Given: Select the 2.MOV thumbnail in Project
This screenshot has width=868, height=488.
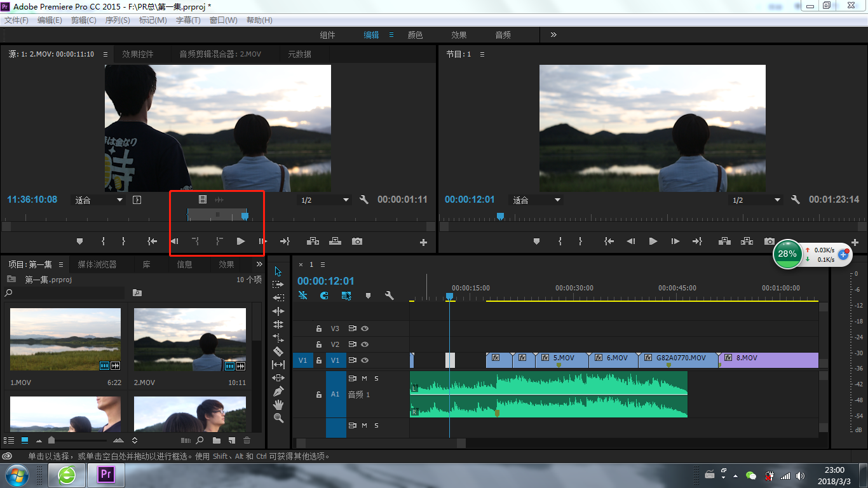Looking at the screenshot, I should (x=190, y=339).
